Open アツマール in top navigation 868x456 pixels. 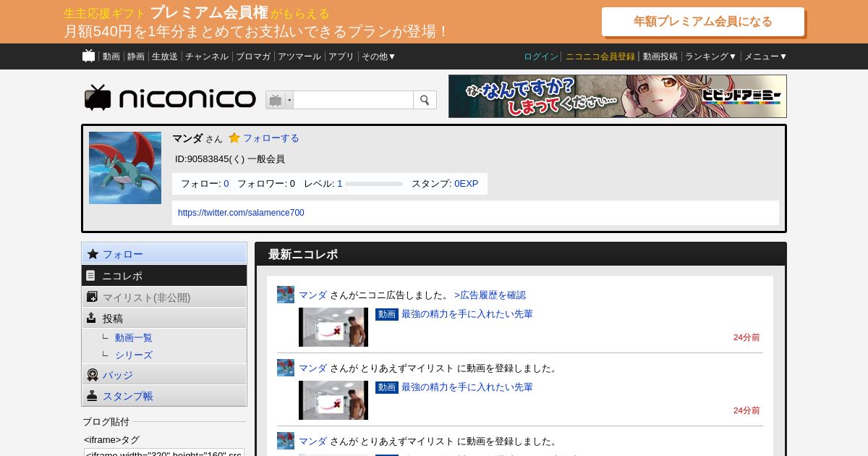click(x=299, y=56)
